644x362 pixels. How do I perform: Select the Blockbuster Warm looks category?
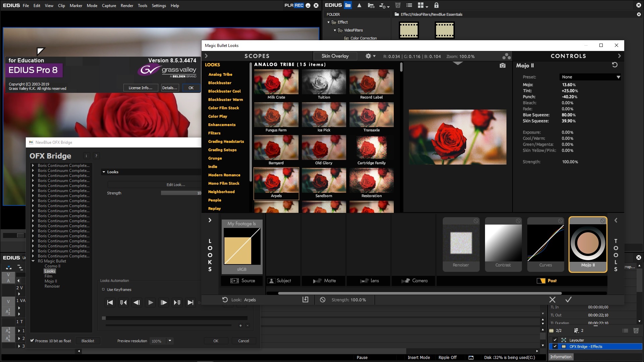225,100
